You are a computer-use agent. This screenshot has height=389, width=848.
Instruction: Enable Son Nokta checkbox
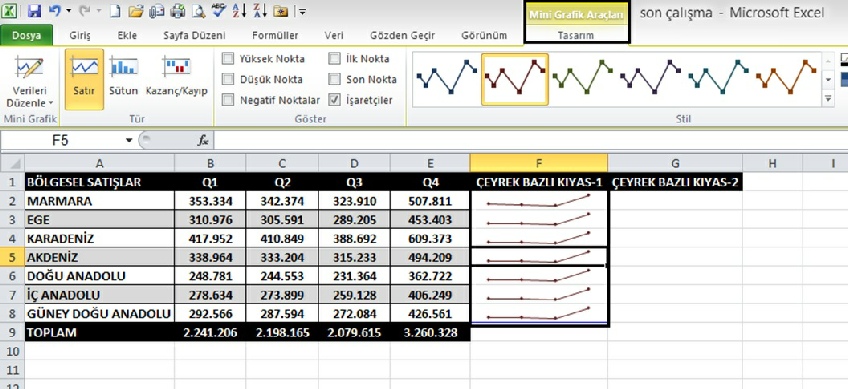[x=335, y=79]
